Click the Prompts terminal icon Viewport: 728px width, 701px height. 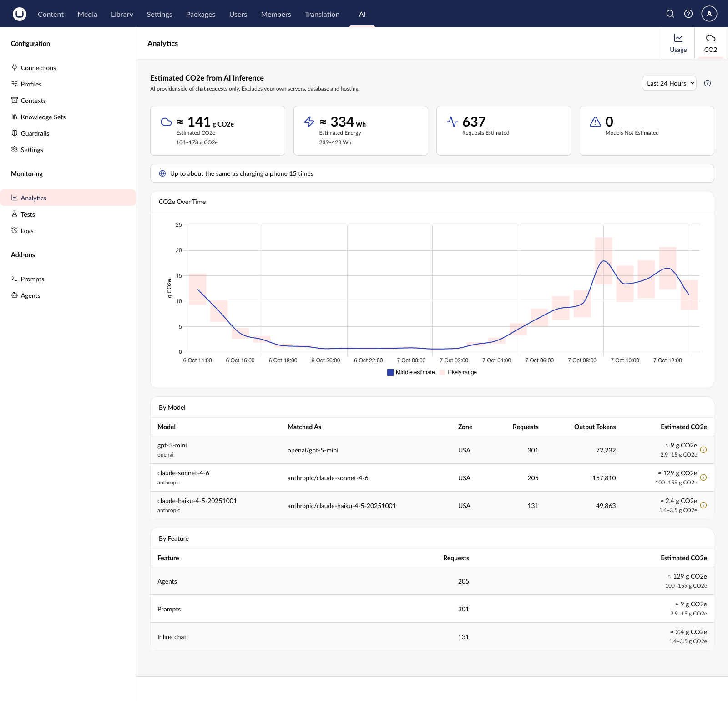(15, 279)
